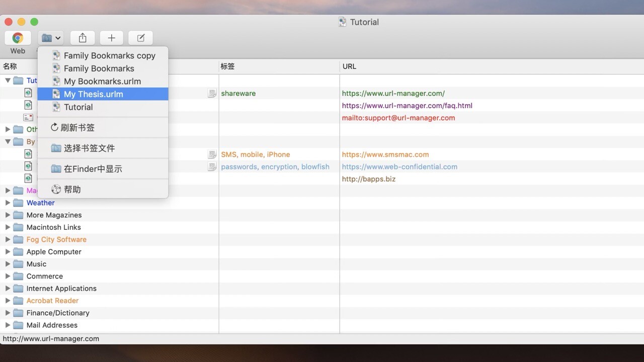This screenshot has width=644, height=362.
Task: Click the Finance/Dictionary folder icon
Action: tap(18, 313)
